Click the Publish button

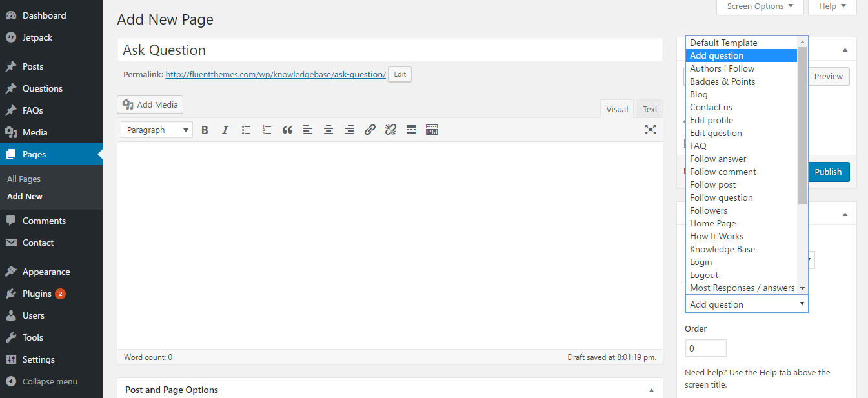pyautogui.click(x=827, y=172)
